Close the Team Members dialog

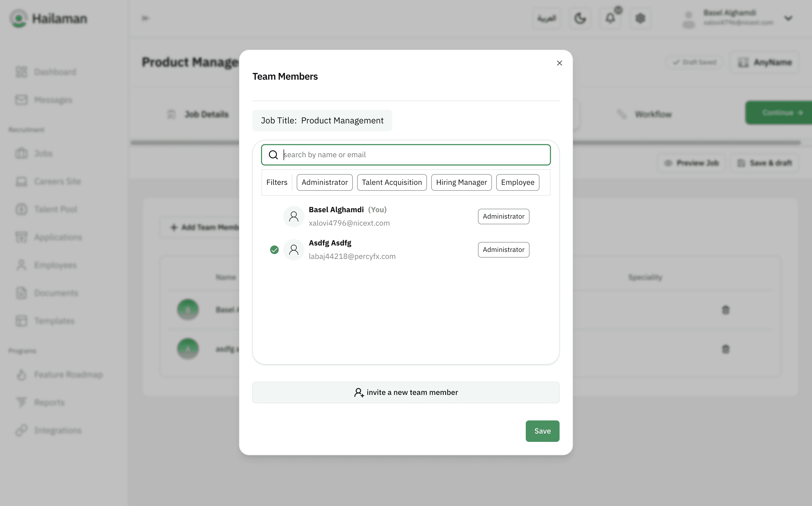(x=559, y=63)
